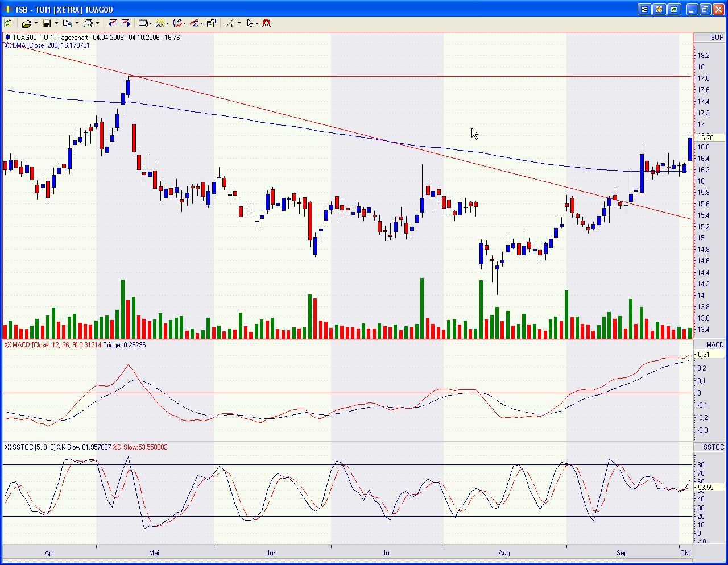The width and height of the screenshot is (728, 565).
Task: Expand the print dropdown arrow
Action: tap(97, 23)
